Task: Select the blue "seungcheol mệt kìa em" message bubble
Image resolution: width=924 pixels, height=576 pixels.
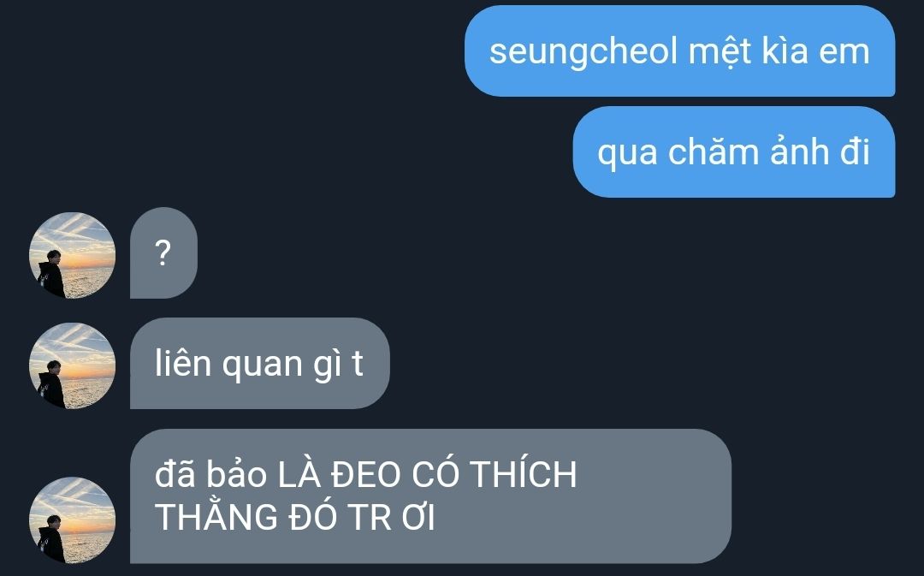Action: coord(680,51)
